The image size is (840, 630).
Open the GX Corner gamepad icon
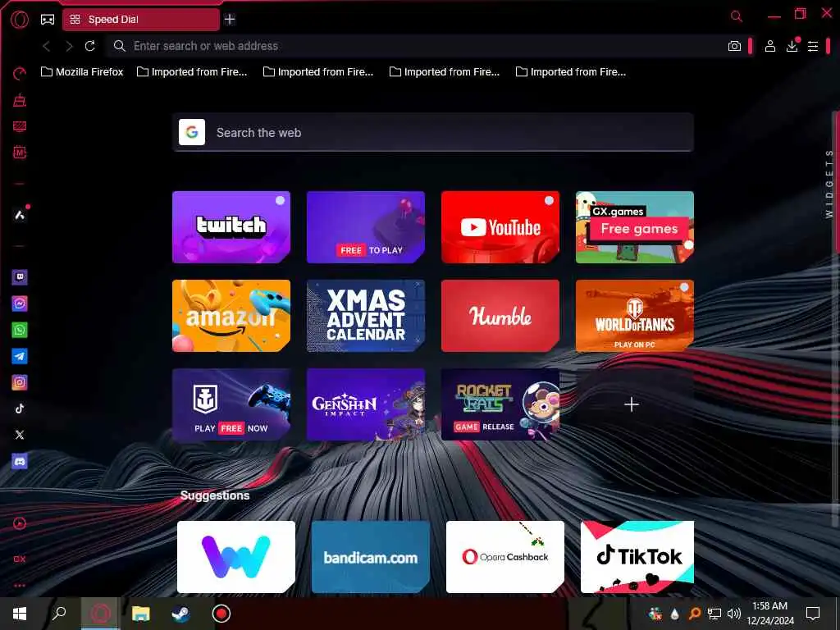pos(48,20)
